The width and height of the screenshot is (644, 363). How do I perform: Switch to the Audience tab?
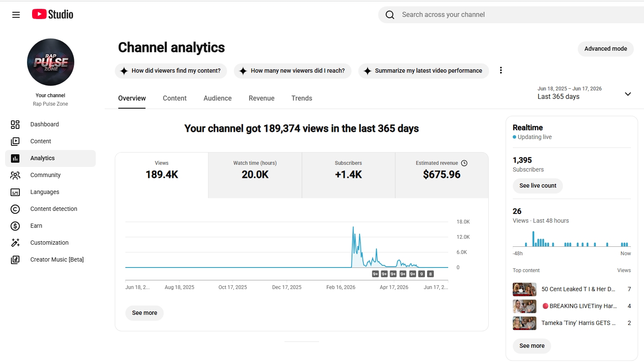pyautogui.click(x=217, y=98)
